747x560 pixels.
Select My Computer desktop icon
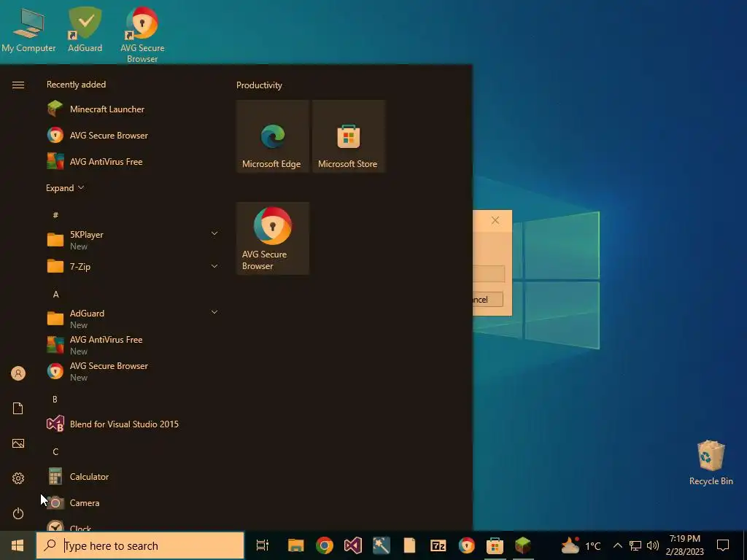(x=28, y=31)
